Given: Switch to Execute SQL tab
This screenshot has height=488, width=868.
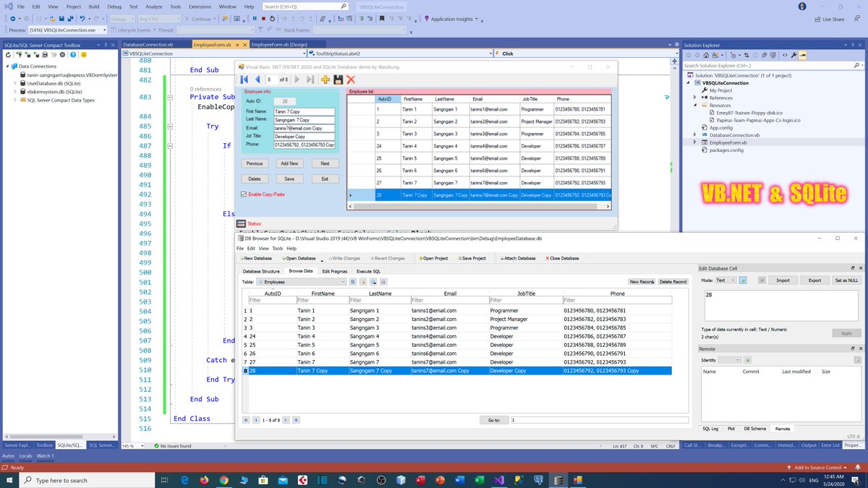Looking at the screenshot, I should pyautogui.click(x=369, y=271).
